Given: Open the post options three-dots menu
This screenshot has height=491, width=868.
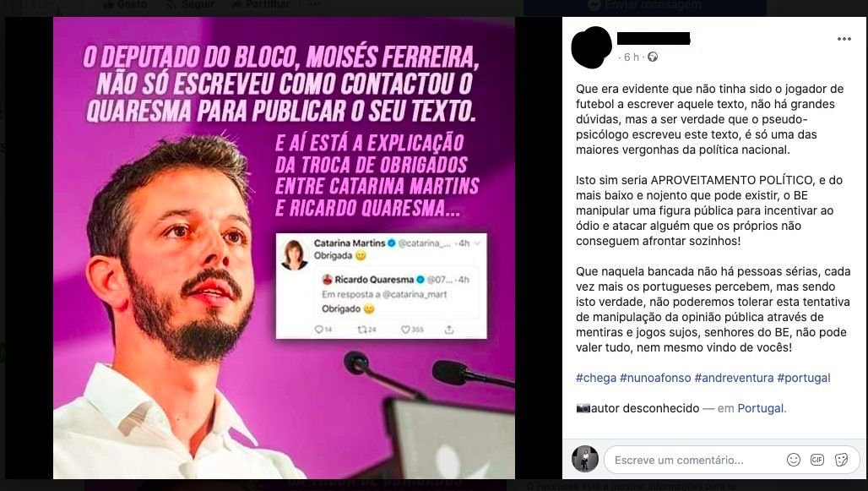Looking at the screenshot, I should click(844, 39).
